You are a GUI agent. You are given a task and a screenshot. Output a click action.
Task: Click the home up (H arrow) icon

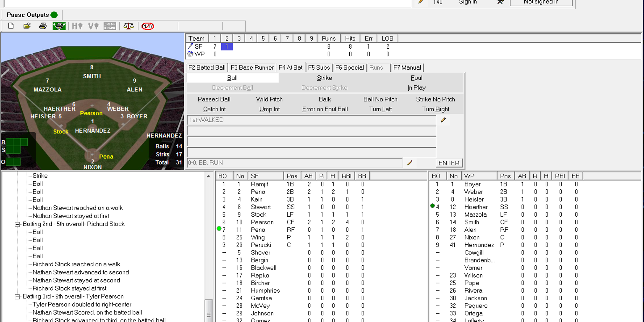coord(77,26)
